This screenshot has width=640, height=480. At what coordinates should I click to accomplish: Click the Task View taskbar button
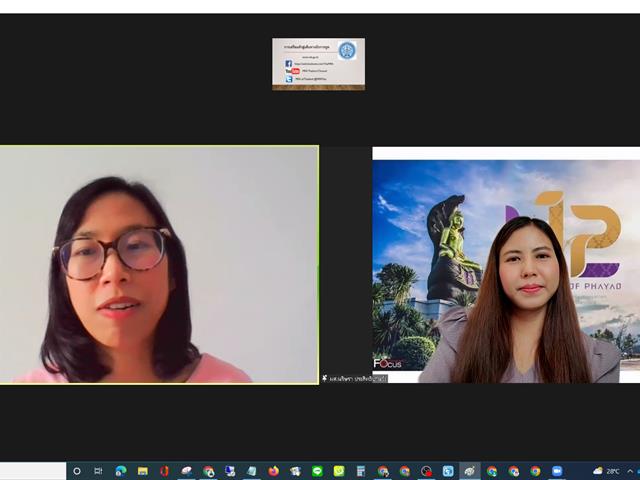[x=98, y=471]
